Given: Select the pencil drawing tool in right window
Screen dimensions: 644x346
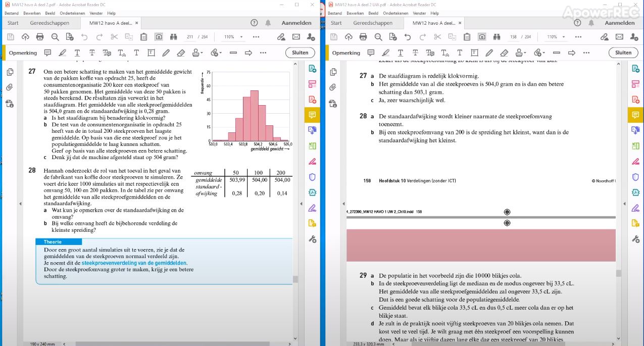Looking at the screenshot, I should [489, 53].
